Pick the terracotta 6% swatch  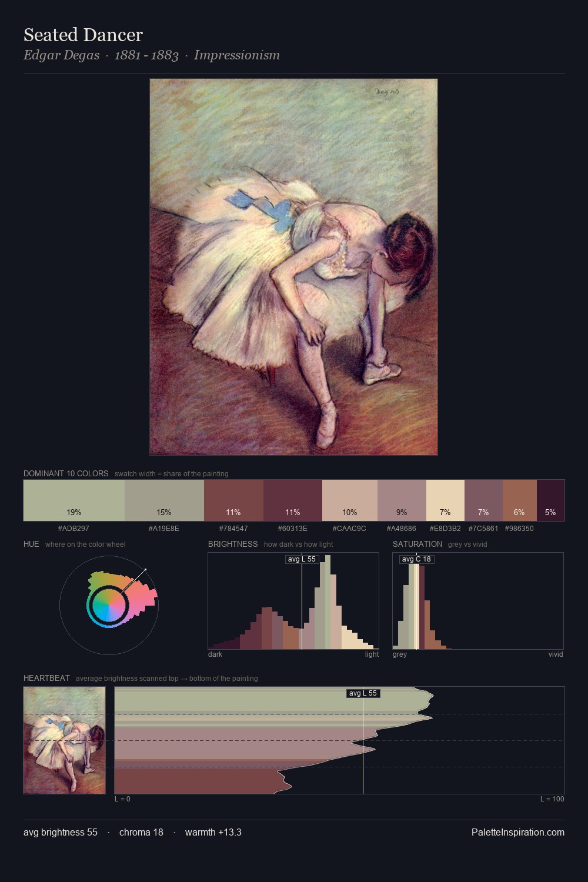point(520,500)
